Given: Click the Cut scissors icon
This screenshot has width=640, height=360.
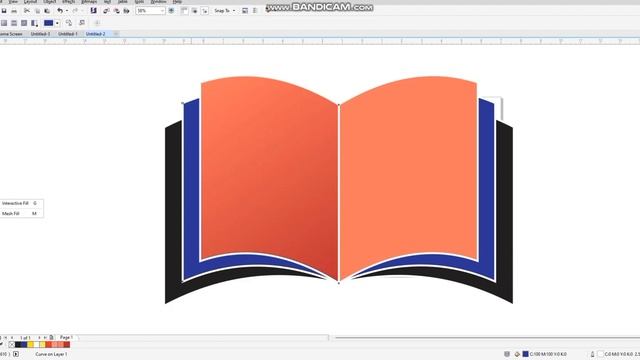Looking at the screenshot, I should pos(27,11).
